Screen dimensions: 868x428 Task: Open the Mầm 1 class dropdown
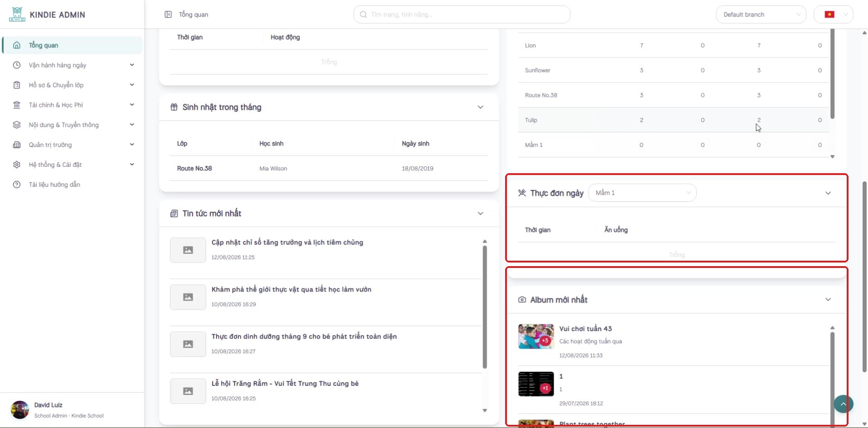642,193
